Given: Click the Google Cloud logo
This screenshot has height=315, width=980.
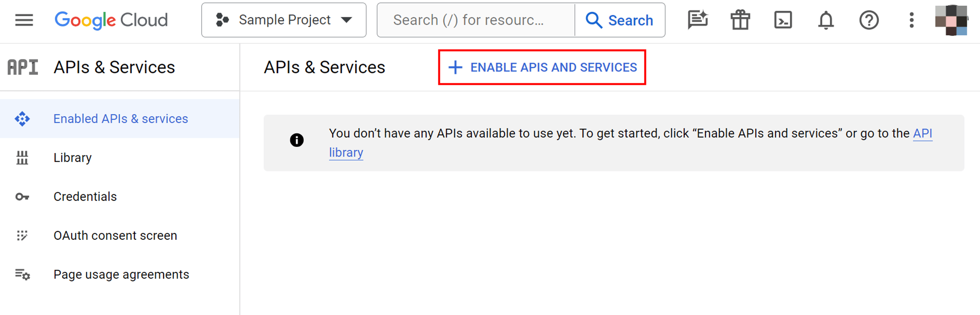Looking at the screenshot, I should tap(111, 20).
